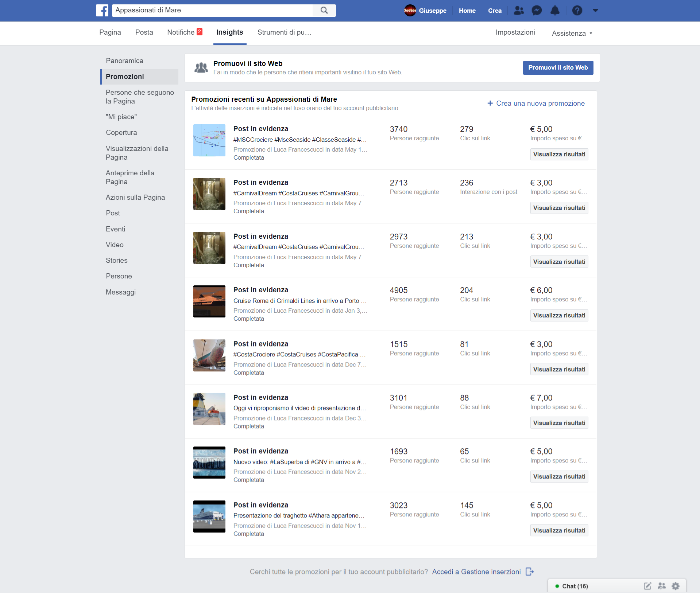Click Accedi a Gestione inserzioni link
The image size is (700, 593).
pos(476,571)
